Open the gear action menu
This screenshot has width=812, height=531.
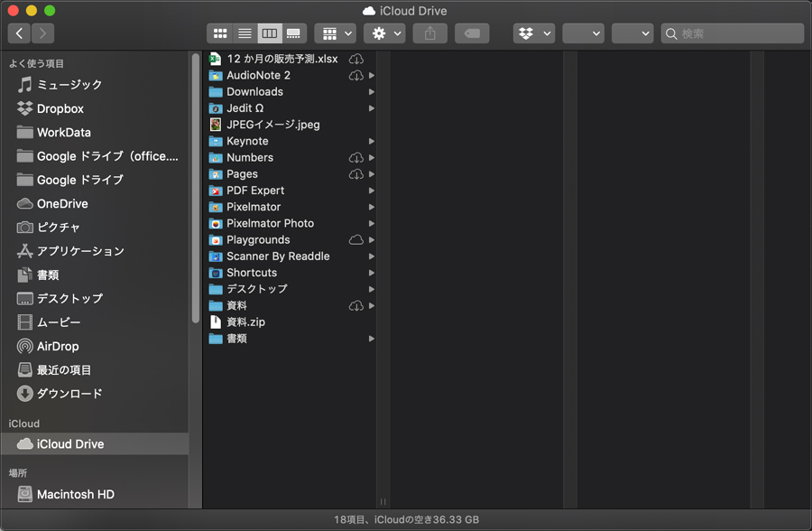[384, 33]
